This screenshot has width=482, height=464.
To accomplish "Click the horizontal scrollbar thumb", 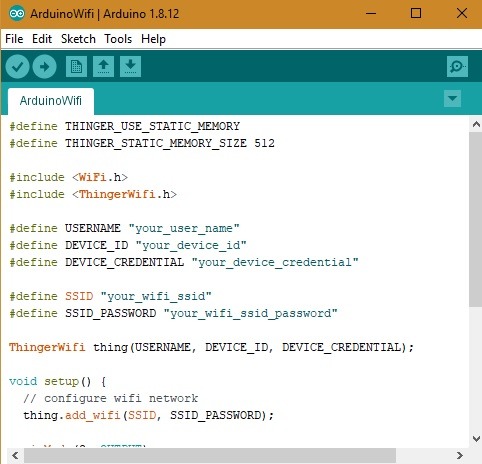I will coord(210,456).
